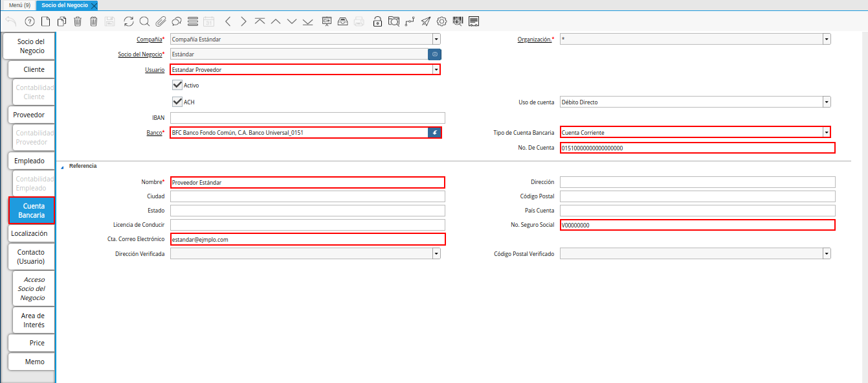The image size is (868, 383).
Task: Click the IBAN input field
Action: pos(307,118)
